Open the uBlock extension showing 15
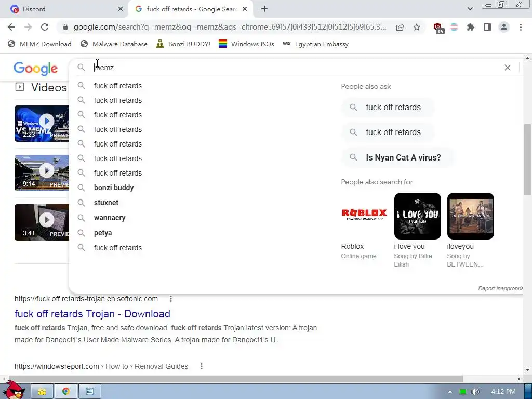532x399 pixels. click(438, 28)
